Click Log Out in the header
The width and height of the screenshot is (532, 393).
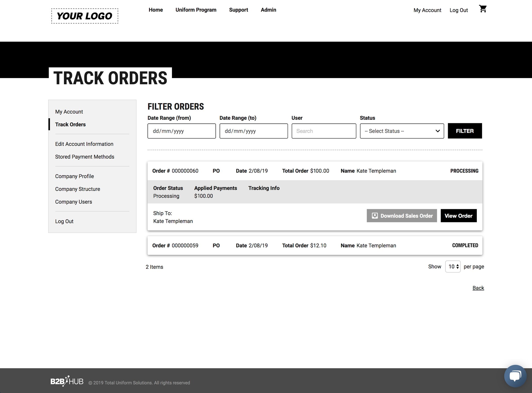[459, 10]
